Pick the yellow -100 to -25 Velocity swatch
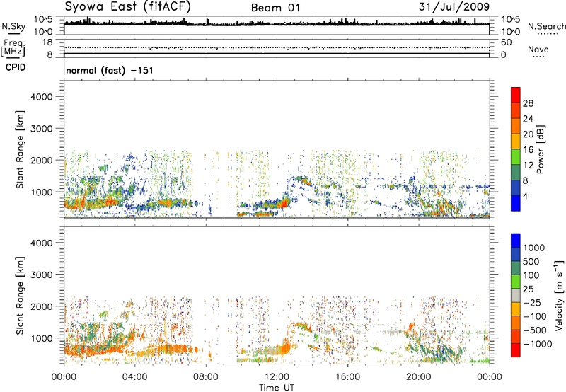This screenshot has width=566, height=392. pos(516,309)
